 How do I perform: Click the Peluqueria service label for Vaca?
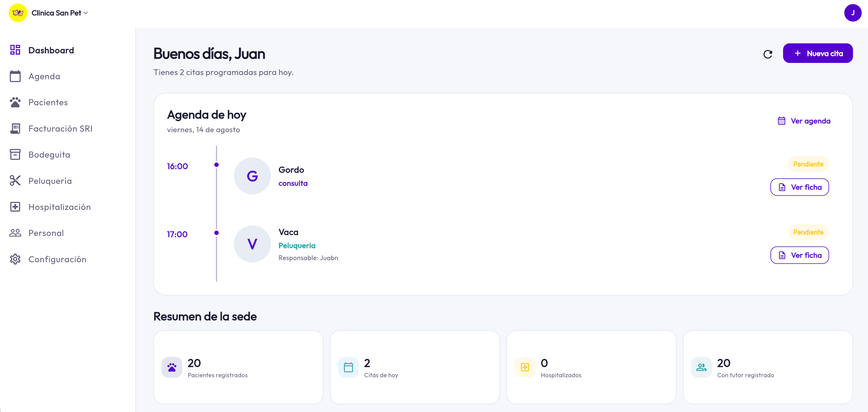[297, 246]
